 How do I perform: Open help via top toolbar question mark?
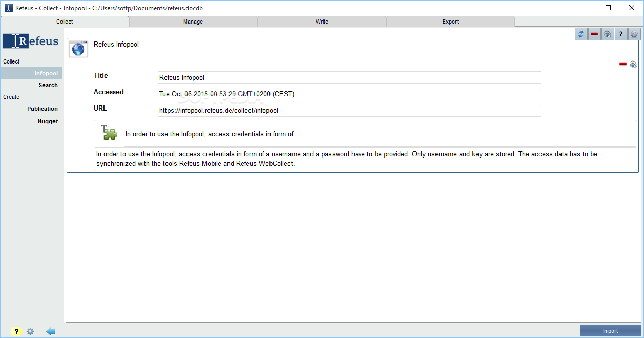[621, 34]
